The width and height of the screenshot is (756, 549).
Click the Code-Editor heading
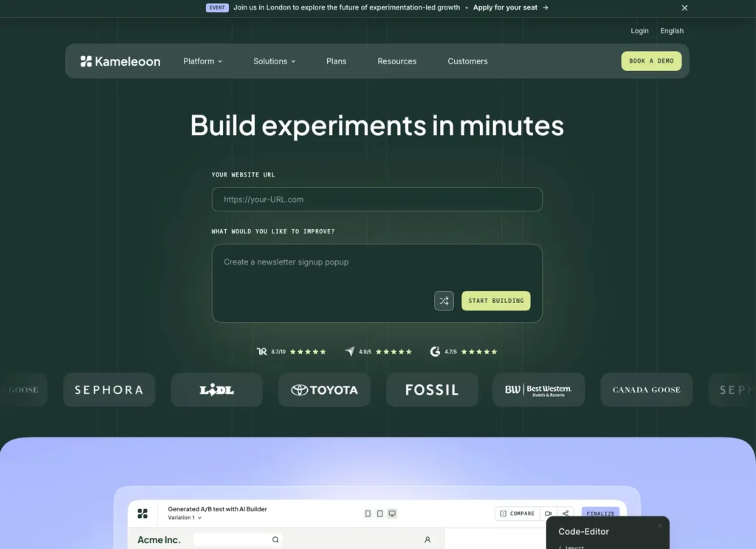point(583,531)
